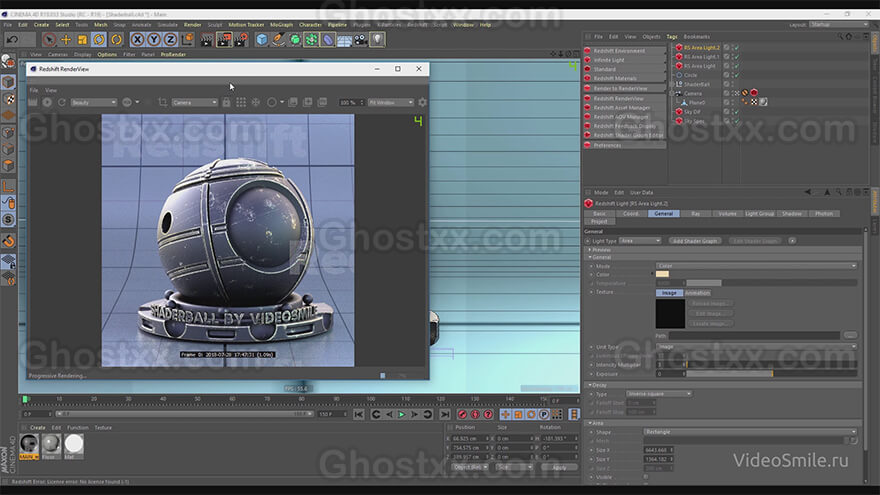Toggle the X axis lock
Screen dimensions: 880x495
tap(137, 39)
